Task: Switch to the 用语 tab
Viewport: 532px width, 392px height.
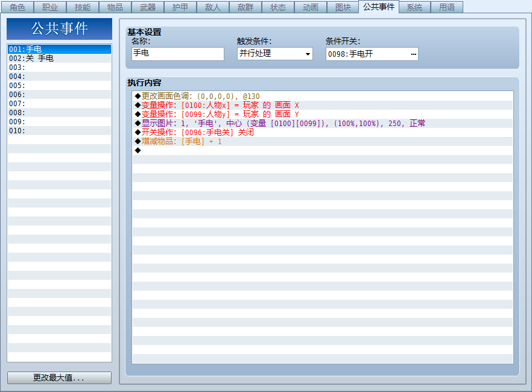Action: [447, 7]
